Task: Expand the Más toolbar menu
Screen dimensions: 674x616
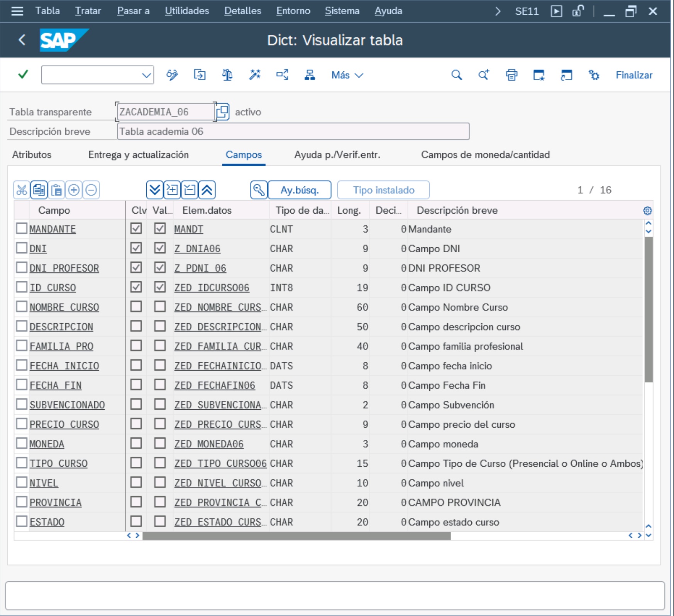Action: click(347, 75)
